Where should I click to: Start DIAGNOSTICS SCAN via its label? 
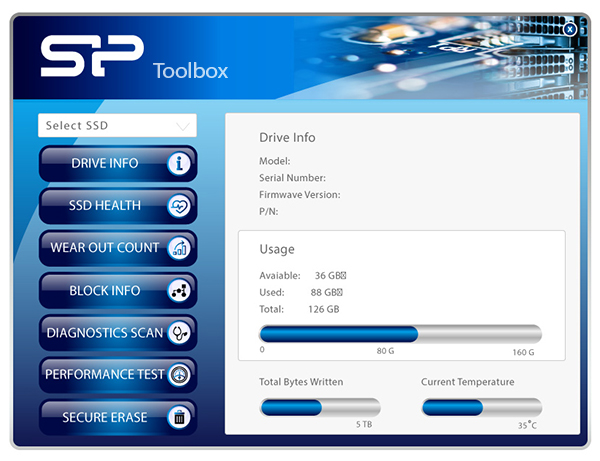(x=104, y=333)
